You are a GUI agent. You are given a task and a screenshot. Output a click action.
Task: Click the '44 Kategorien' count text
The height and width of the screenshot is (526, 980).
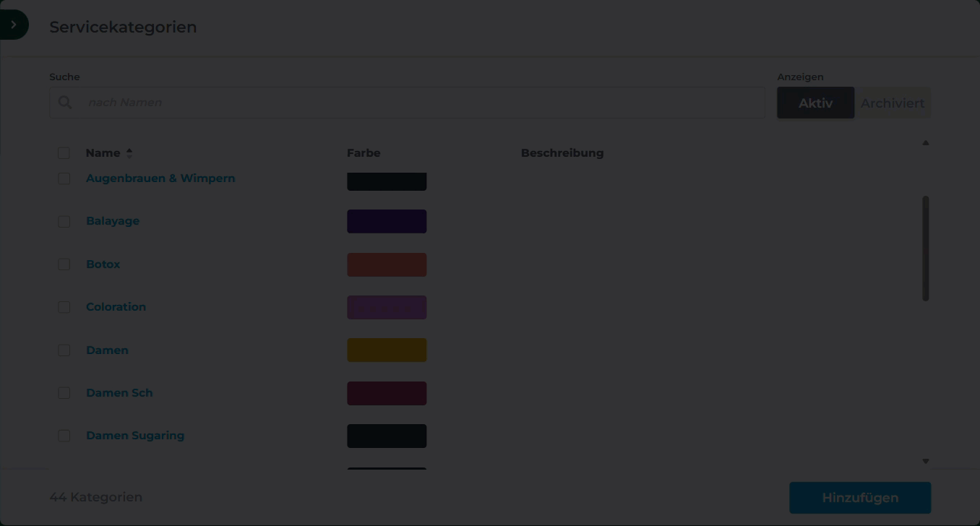coord(95,497)
